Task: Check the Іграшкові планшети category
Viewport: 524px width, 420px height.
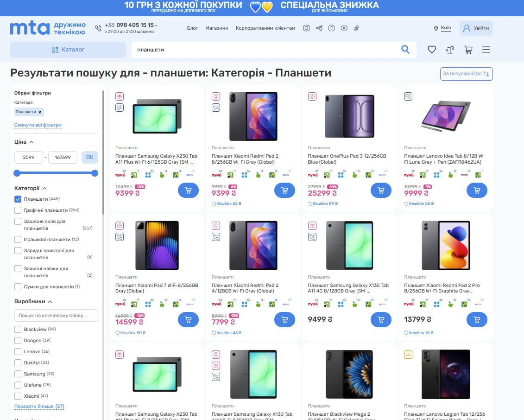Action: pyautogui.click(x=18, y=239)
